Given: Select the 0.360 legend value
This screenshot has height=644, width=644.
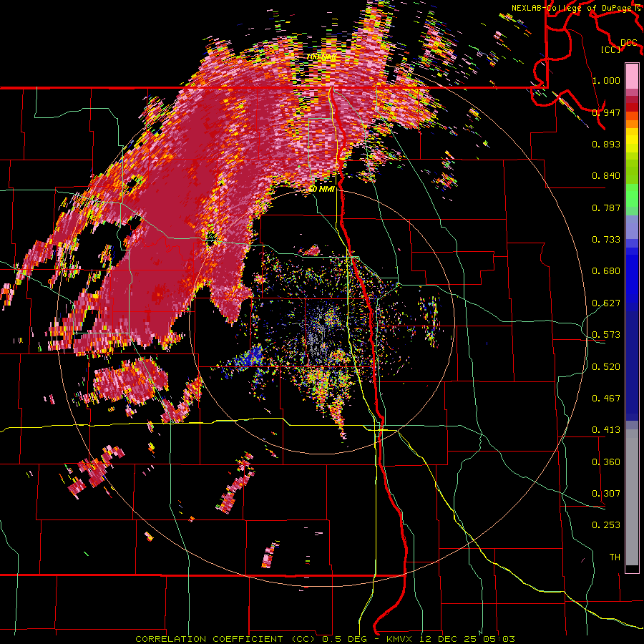Looking at the screenshot, I should (606, 462).
